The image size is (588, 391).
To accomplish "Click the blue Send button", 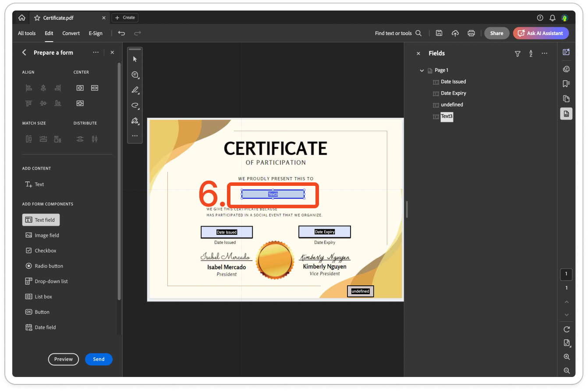I will click(x=99, y=359).
